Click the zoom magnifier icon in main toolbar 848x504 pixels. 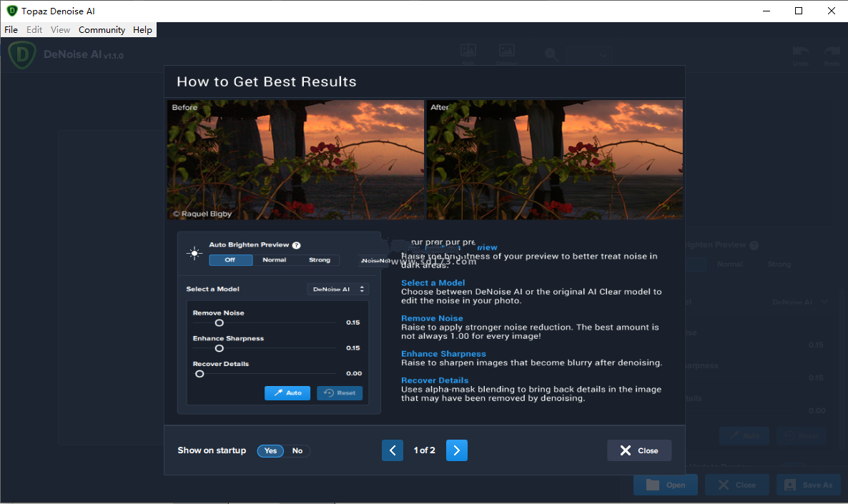click(551, 54)
